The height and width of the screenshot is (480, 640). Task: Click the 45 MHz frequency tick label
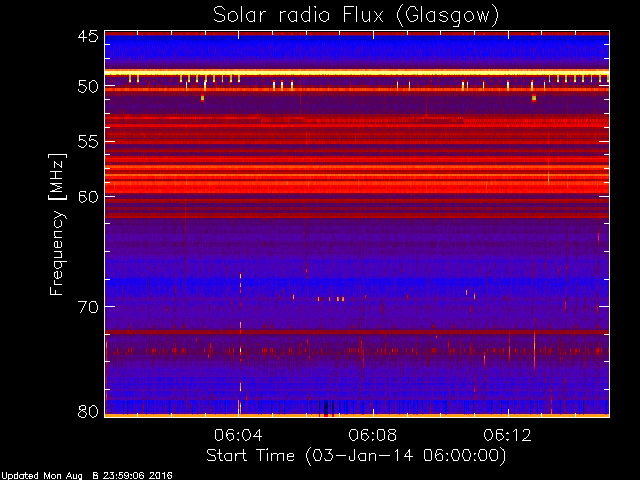87,37
